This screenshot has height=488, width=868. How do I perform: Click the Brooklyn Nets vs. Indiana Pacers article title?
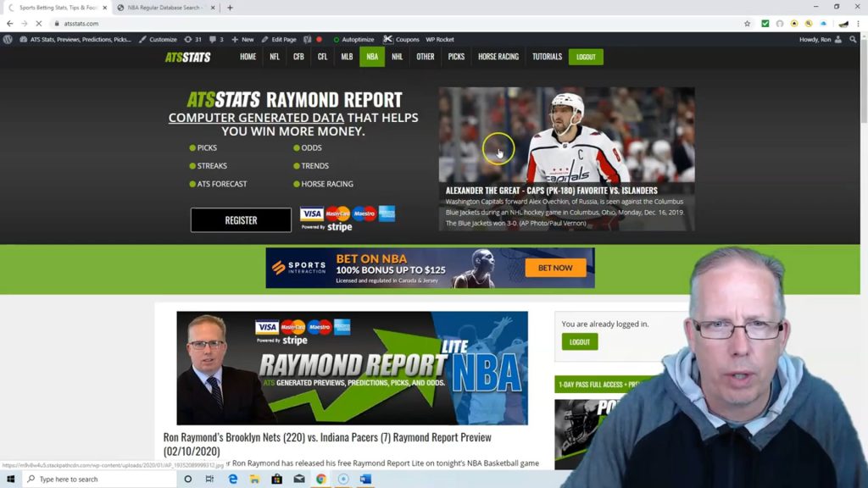tap(327, 444)
